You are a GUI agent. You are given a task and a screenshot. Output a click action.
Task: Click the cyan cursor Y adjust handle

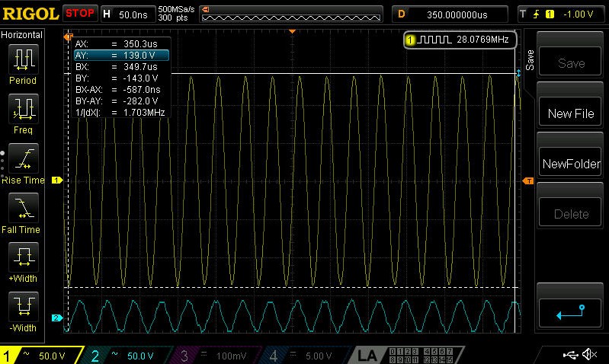(518, 72)
